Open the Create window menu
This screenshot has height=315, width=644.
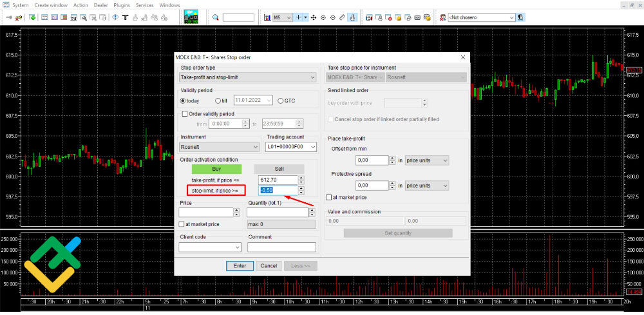click(52, 5)
